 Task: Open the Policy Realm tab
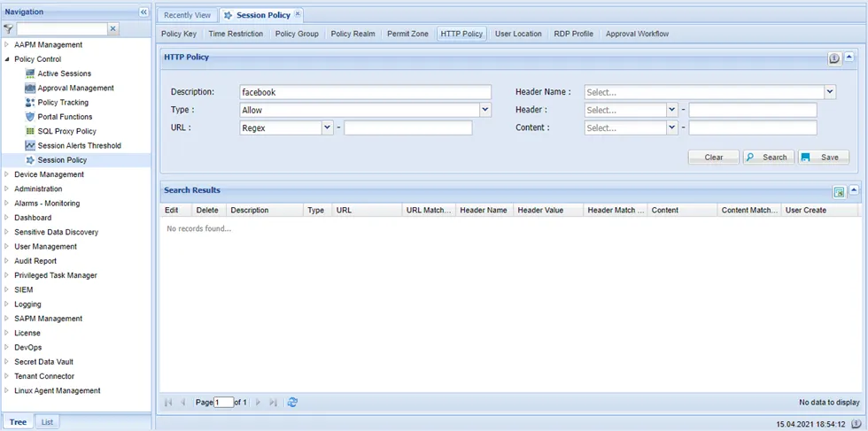point(353,34)
